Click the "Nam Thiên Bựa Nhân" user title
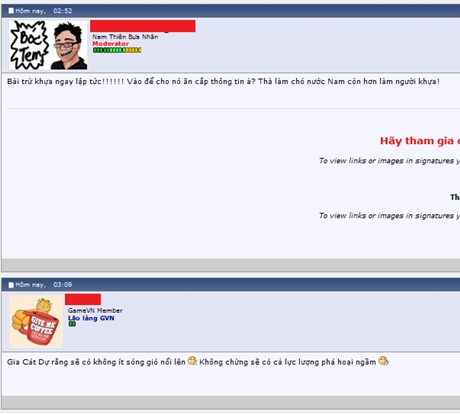The height and width of the screenshot is (414, 460). (125, 37)
